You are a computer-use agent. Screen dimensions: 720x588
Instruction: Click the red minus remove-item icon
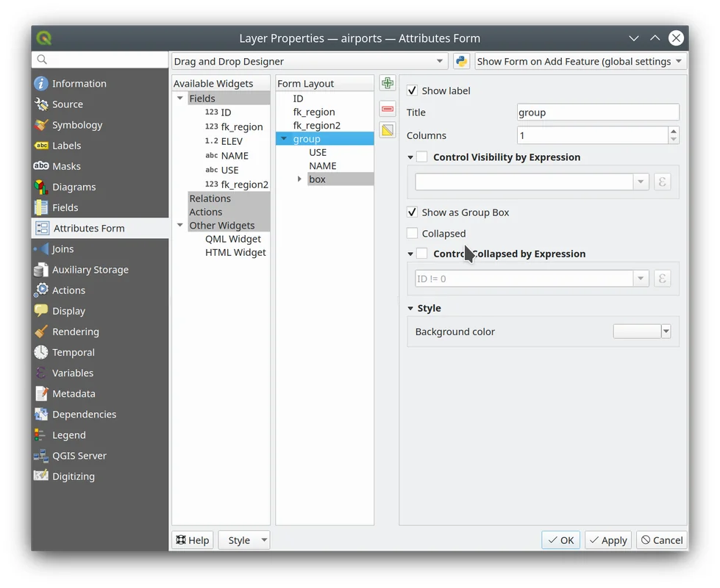(388, 109)
